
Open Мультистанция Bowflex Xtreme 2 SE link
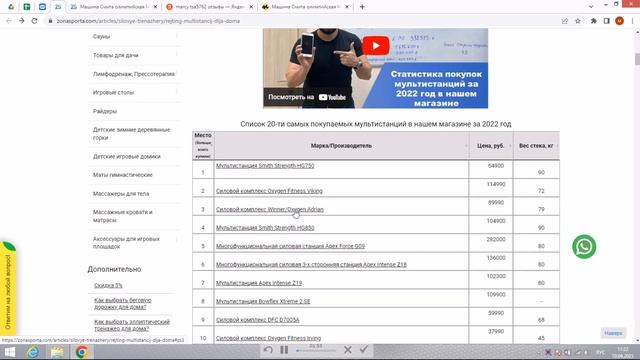[x=263, y=301]
